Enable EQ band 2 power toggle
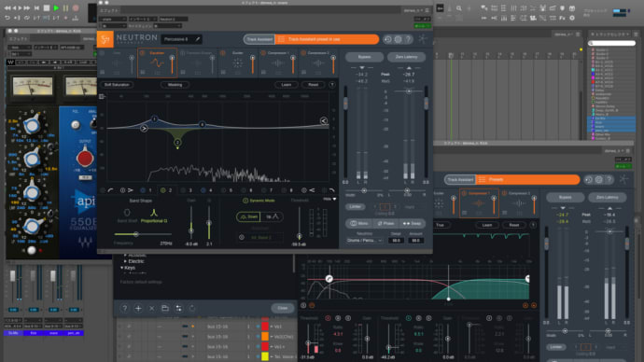 [163, 190]
